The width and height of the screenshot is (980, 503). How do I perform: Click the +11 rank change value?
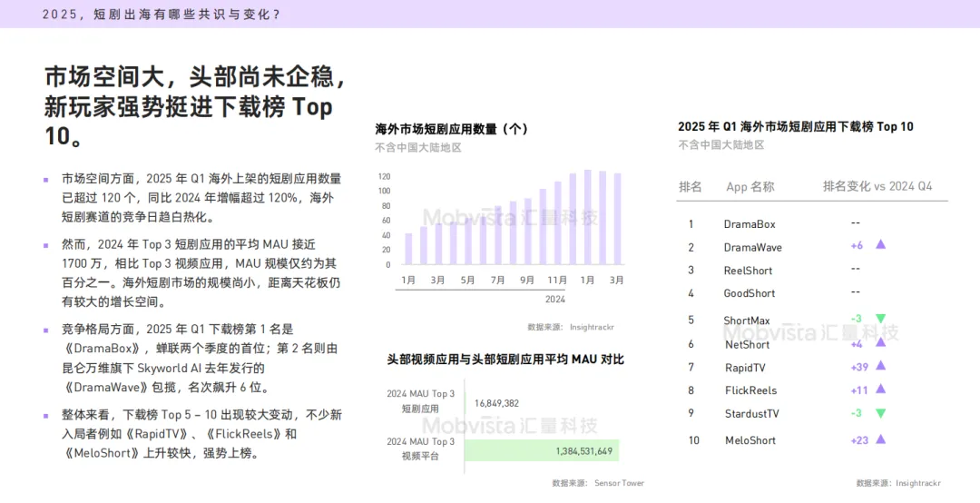(x=859, y=390)
